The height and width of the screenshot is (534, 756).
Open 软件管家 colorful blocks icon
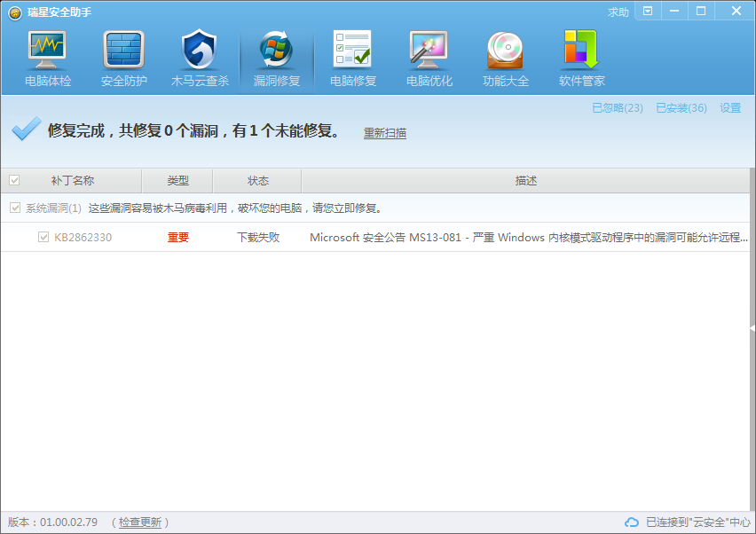coord(581,49)
